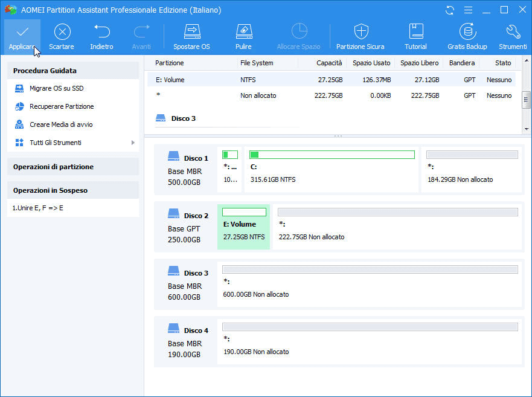Open the Spostare OS tool

tap(191, 33)
